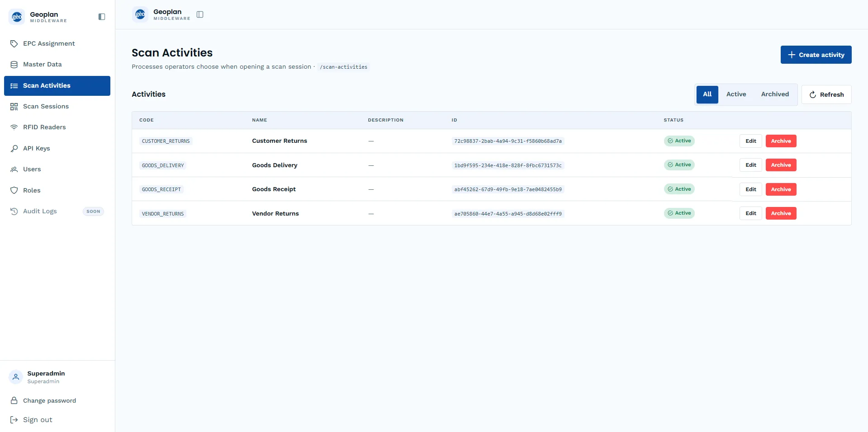The width and height of the screenshot is (868, 432).
Task: Select the Scan Activities menu item
Action: 57,85
